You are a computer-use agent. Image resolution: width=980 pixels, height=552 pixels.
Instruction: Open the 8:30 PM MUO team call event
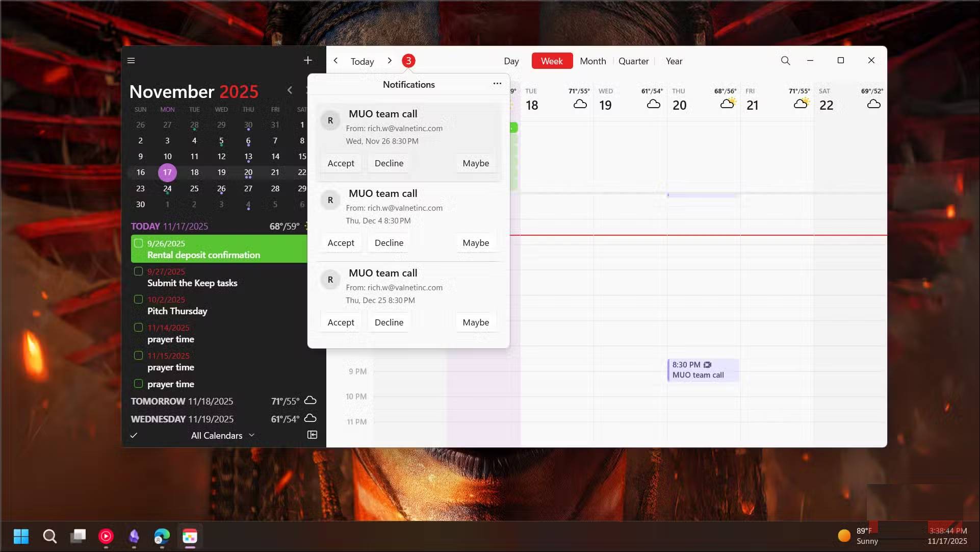703,370
